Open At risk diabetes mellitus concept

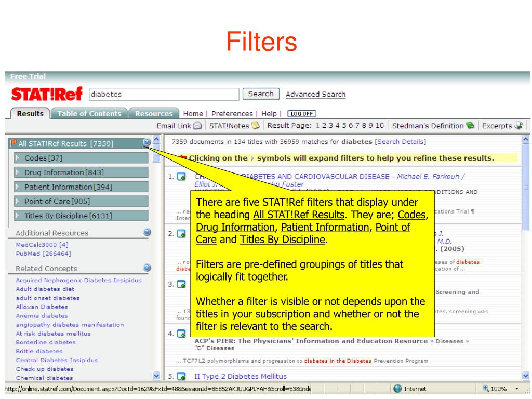[x=53, y=334]
